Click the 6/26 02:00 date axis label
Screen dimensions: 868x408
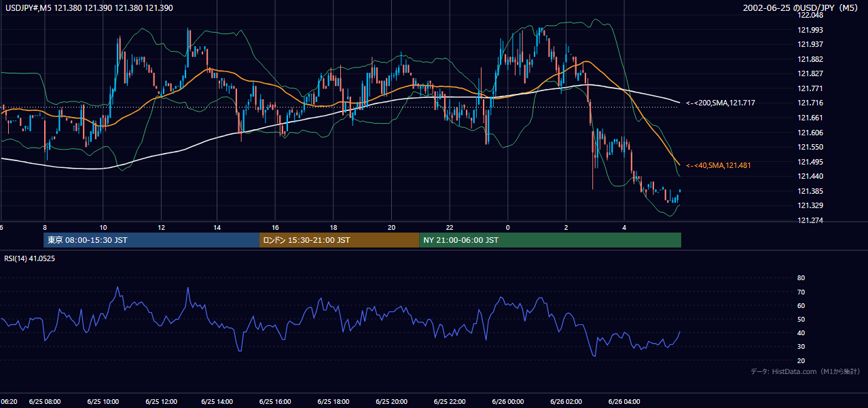(566, 401)
